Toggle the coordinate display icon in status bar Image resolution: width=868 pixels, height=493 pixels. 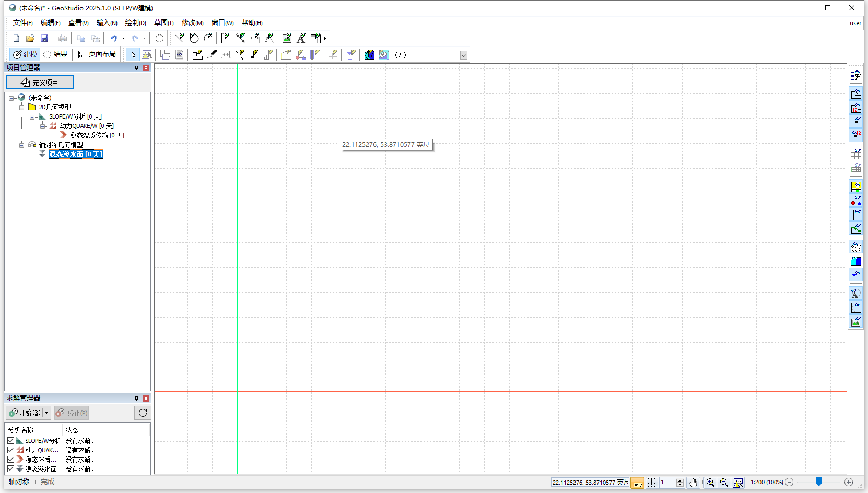click(x=638, y=483)
